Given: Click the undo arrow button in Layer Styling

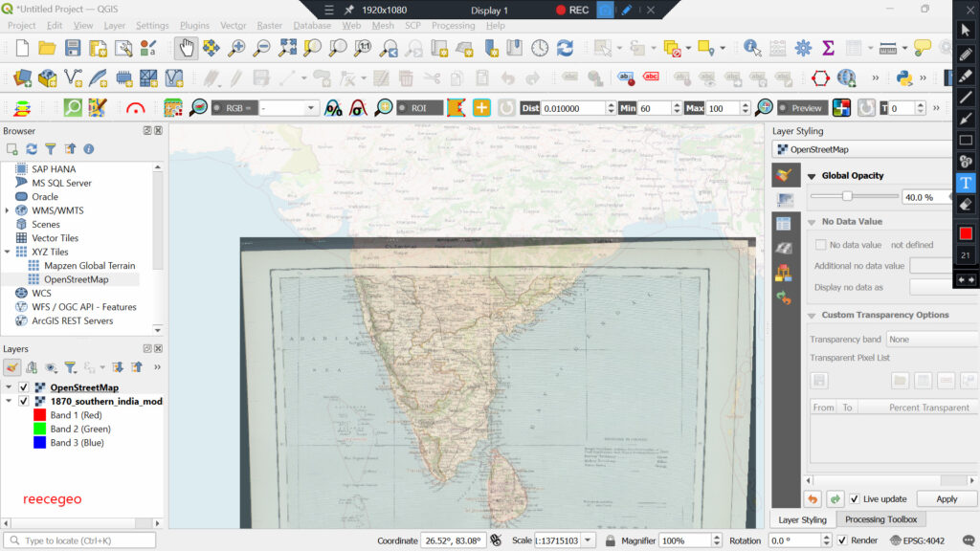Looking at the screenshot, I should [x=813, y=499].
